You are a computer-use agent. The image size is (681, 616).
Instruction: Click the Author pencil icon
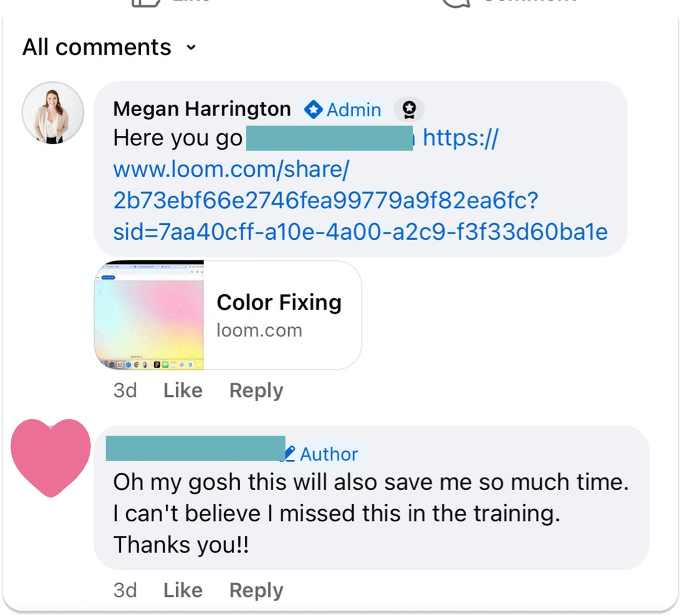coord(290,453)
